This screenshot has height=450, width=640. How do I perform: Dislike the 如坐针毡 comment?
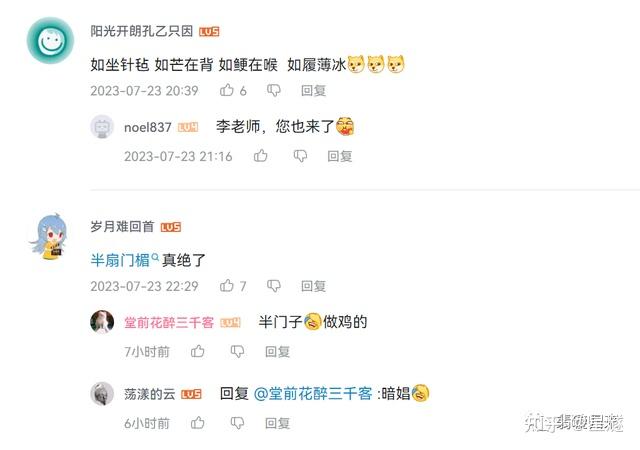click(x=273, y=90)
